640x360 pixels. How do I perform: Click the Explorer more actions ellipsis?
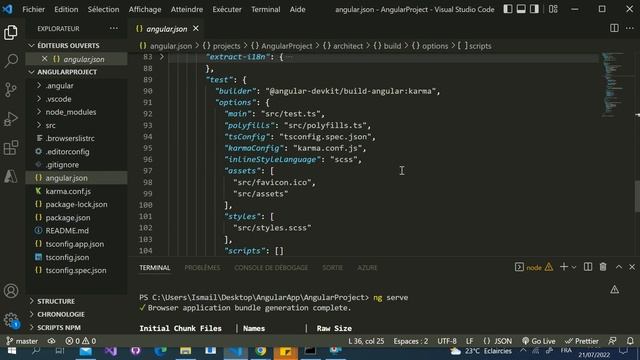click(x=114, y=29)
